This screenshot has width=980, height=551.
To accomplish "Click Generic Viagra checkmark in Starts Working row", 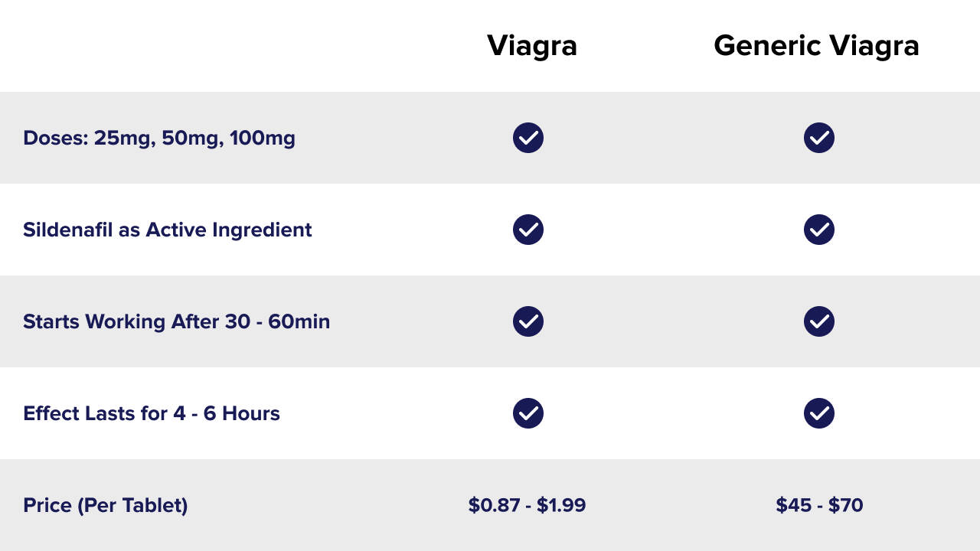I will 819,321.
